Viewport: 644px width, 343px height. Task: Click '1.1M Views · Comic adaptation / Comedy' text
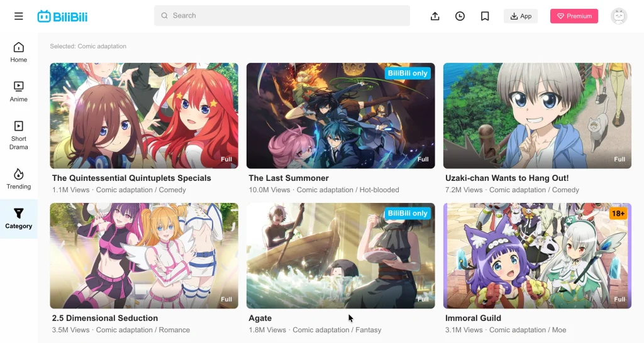(x=119, y=190)
